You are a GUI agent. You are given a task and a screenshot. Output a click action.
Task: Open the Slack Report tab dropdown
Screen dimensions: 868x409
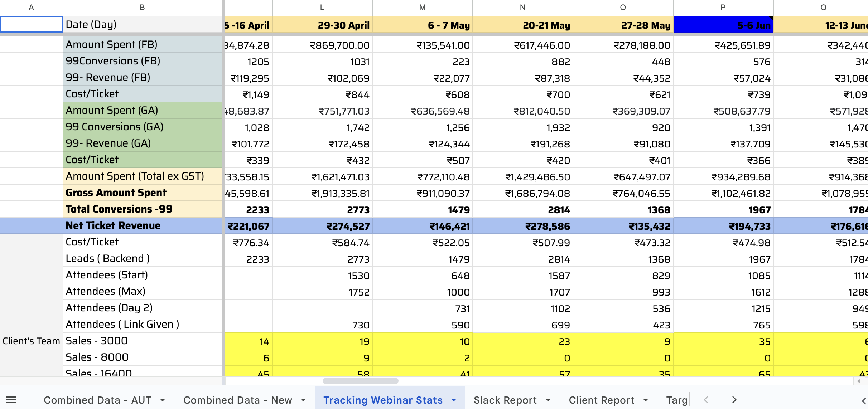point(548,400)
